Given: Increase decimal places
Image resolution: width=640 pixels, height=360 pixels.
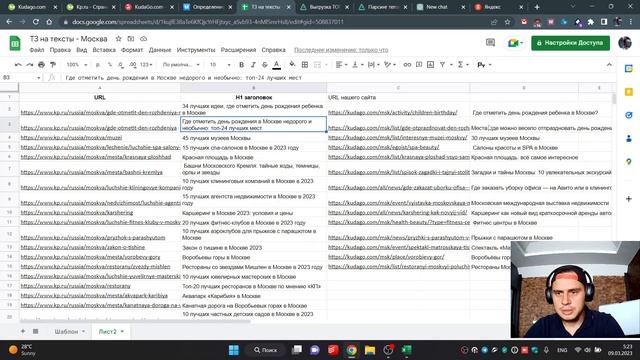Looking at the screenshot, I should [133, 64].
